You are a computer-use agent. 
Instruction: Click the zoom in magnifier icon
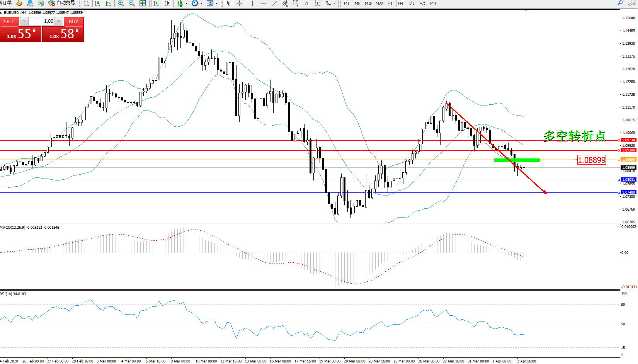(x=121, y=3)
